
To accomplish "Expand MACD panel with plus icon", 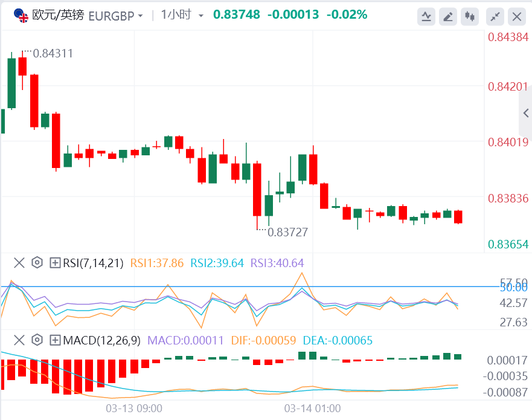I will point(55,340).
